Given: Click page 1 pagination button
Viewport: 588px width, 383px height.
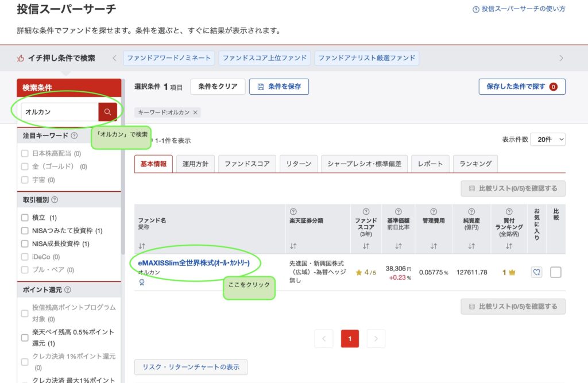Looking at the screenshot, I should 350,339.
